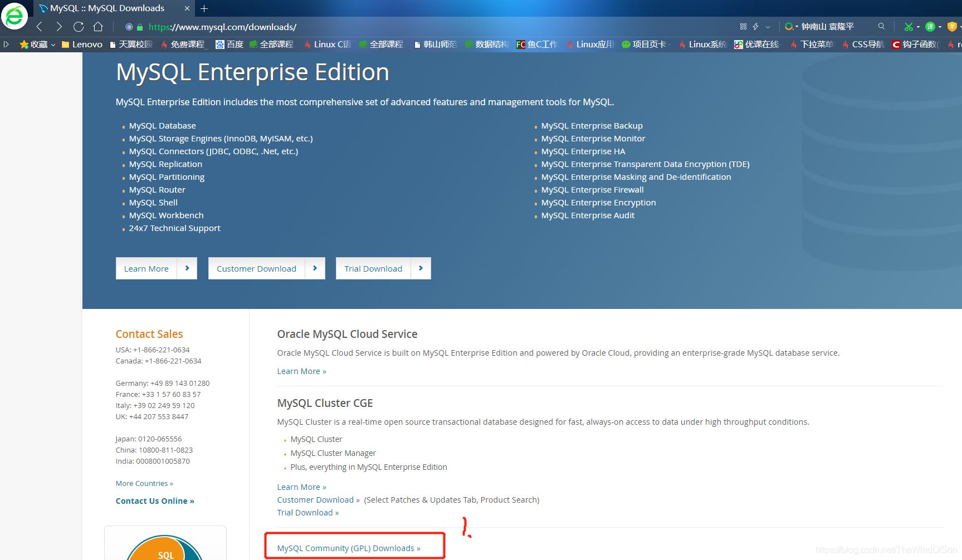Open Learn More under MySQL Cluster CGE
962x560 pixels.
click(x=301, y=487)
